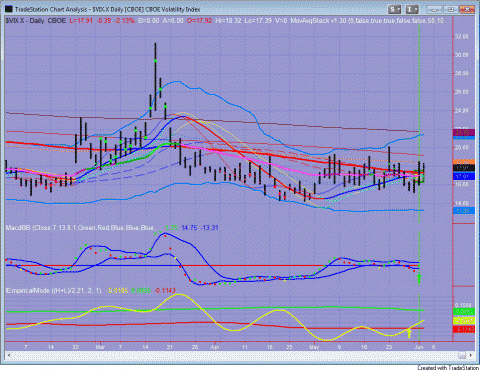Click the black 17.91 last price marker
This screenshot has height=371, width=480.
[x=464, y=167]
